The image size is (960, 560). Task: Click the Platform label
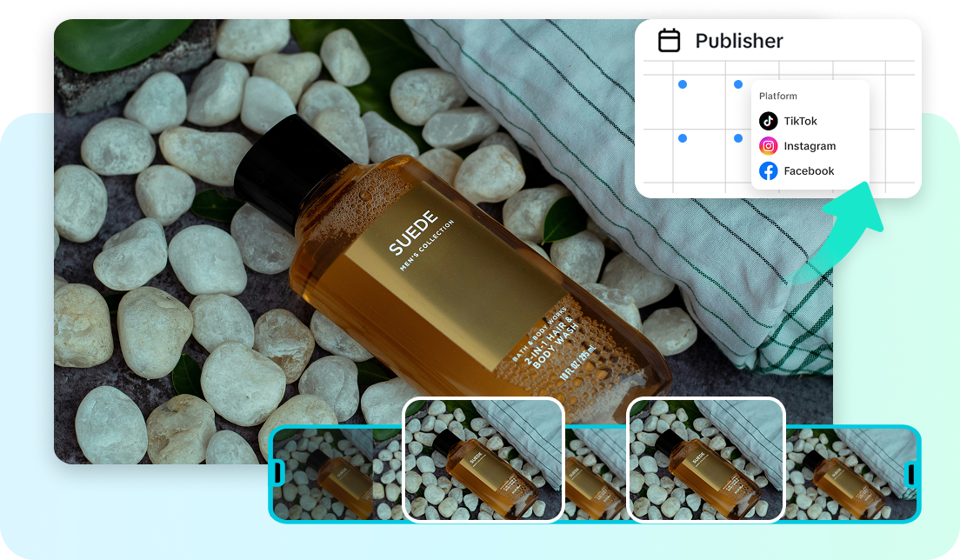click(778, 97)
